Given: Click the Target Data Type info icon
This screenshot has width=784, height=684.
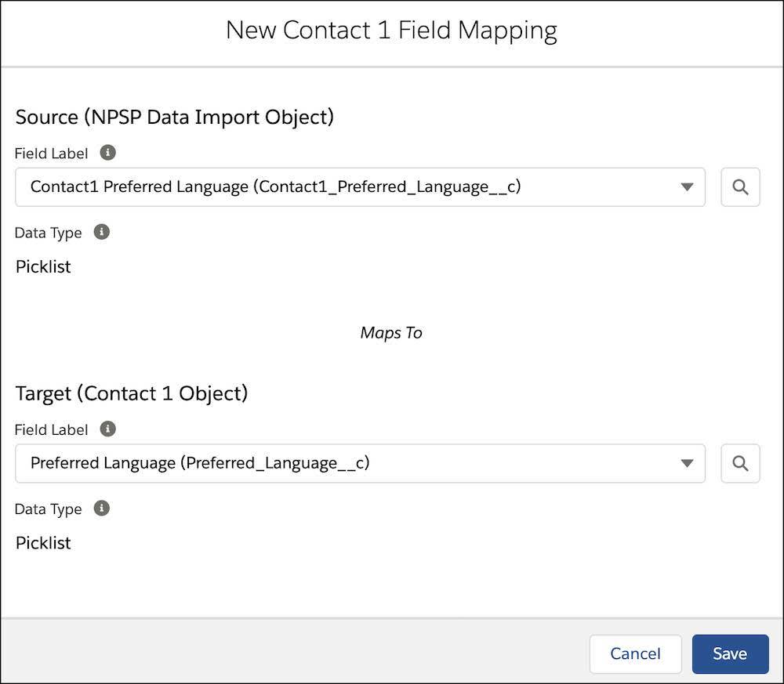Looking at the screenshot, I should pos(101,508).
